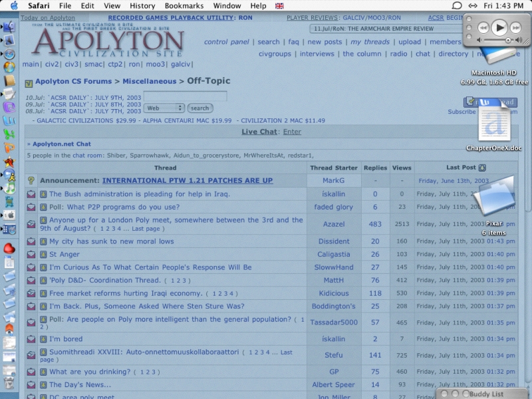
Task: Open the History menu
Action: pyautogui.click(x=142, y=6)
